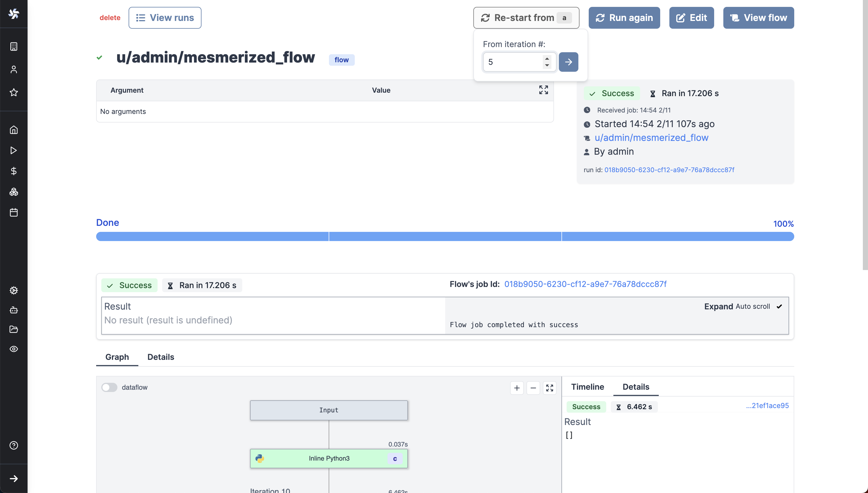Viewport: 868px width, 493px height.
Task: Toggle the dataflow switch on the graph
Action: (109, 387)
